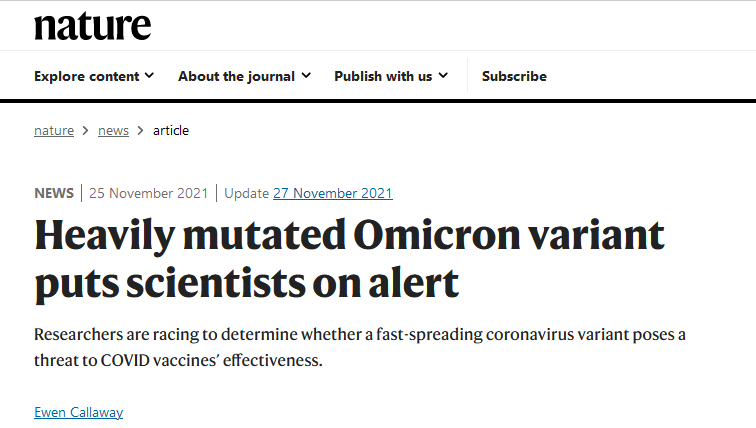This screenshot has width=756, height=428.
Task: Open the 27 November 2021 update link
Action: [x=333, y=193]
